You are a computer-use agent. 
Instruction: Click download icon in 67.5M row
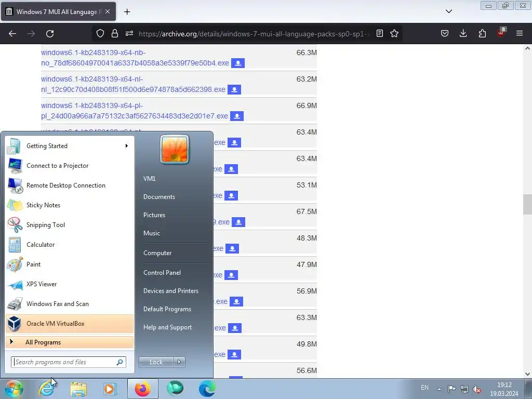(x=238, y=222)
